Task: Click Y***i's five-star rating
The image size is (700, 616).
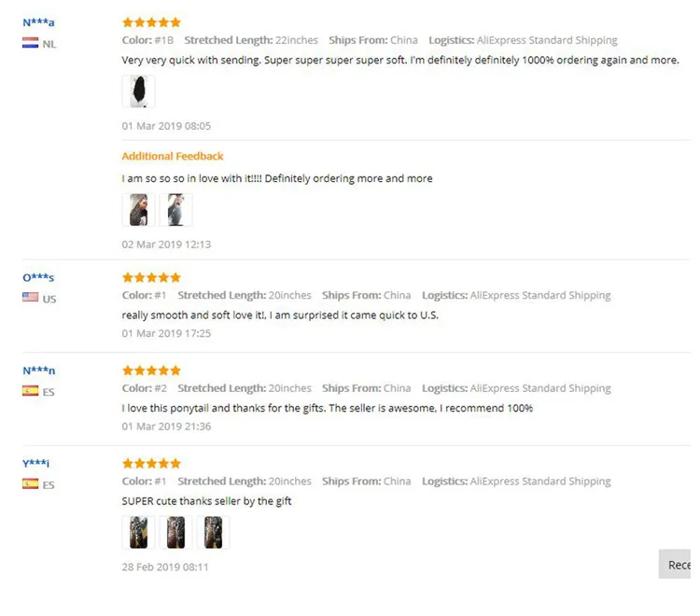Action: tap(151, 463)
